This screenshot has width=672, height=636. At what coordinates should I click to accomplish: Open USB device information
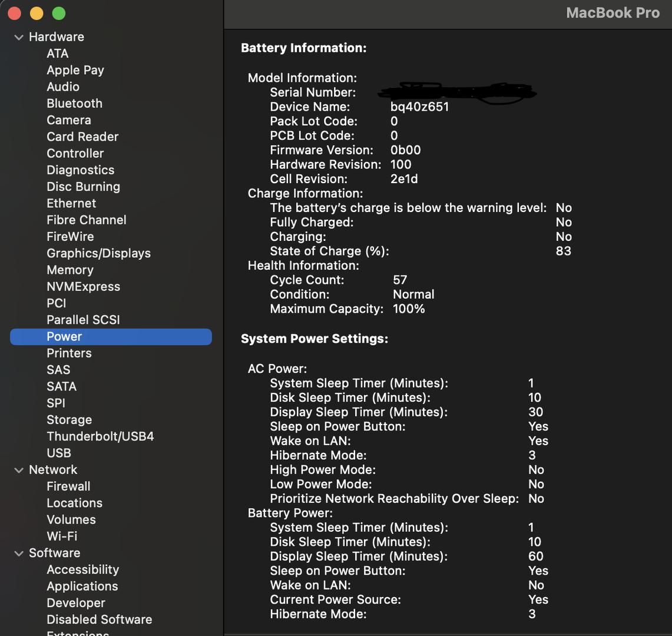(x=59, y=453)
